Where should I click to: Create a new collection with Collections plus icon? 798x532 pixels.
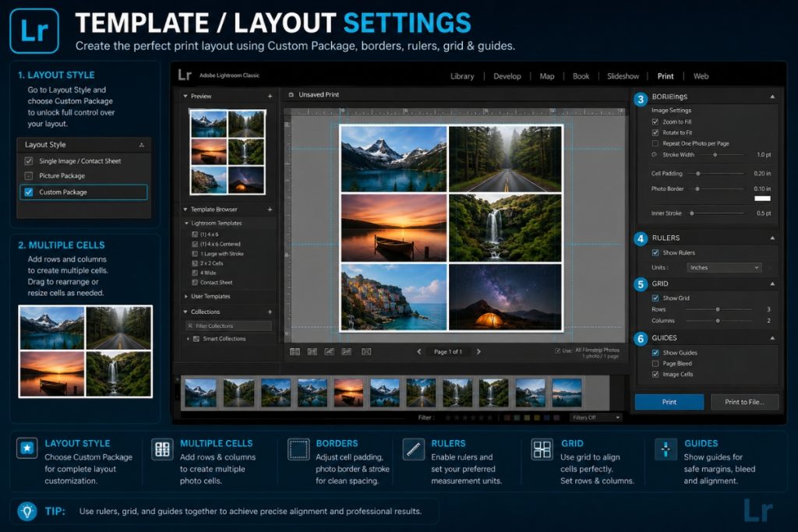coord(270,312)
